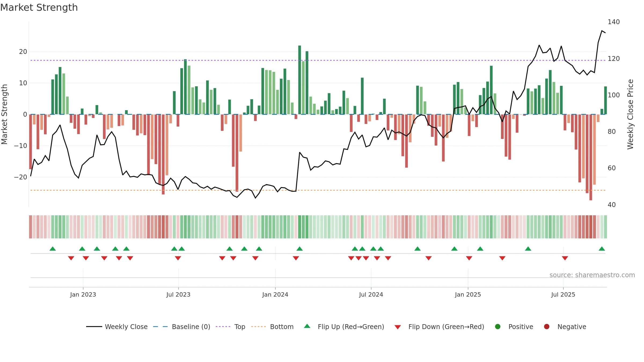The width and height of the screenshot is (644, 362).
Task: Click the green Flip Up triangle legend icon
Action: point(307,326)
